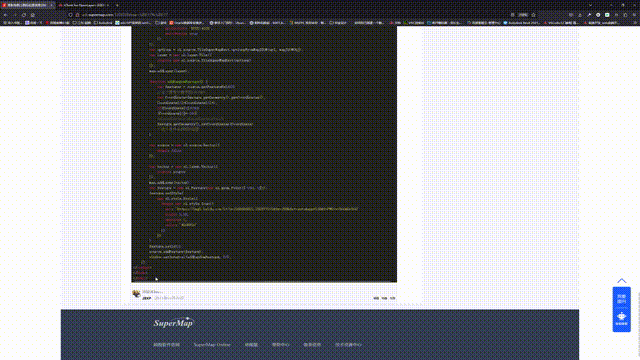Jump to page top with the chevron arrow
Image resolution: width=640 pixels, height=360 pixels.
point(621,281)
